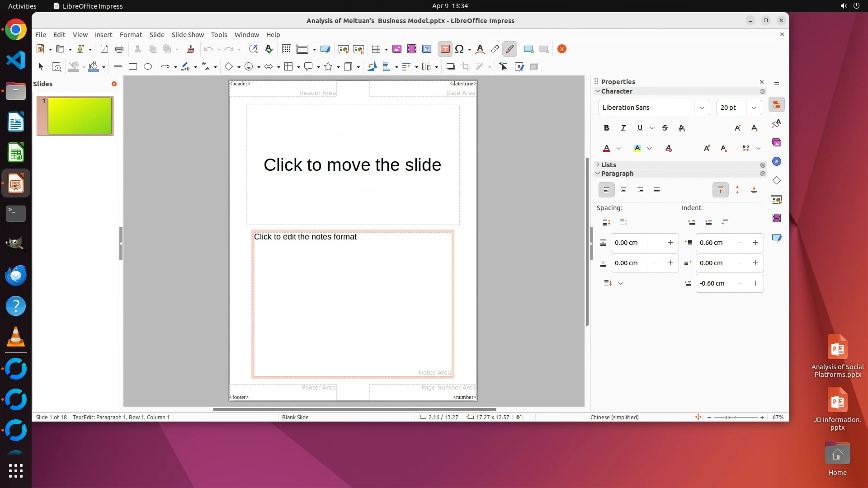Open the Liberation Sans font dropdown
The image size is (868, 488).
pyautogui.click(x=702, y=108)
